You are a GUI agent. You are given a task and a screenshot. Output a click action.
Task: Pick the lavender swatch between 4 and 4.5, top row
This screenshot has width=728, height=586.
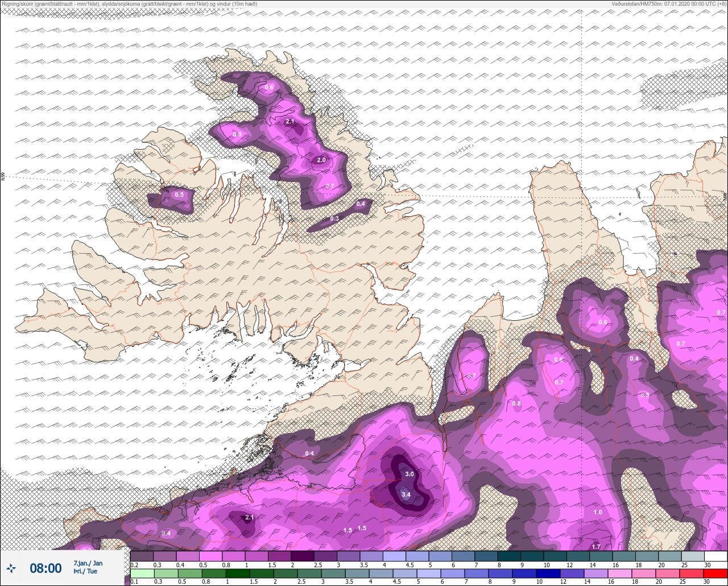point(394,556)
